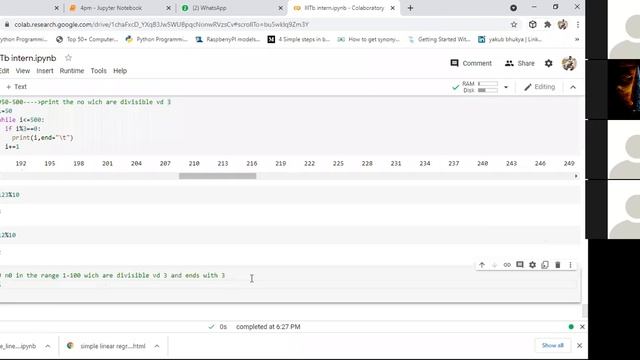Open options for ipynb download
Viewport: 640px width, 360px height.
pos(48,346)
